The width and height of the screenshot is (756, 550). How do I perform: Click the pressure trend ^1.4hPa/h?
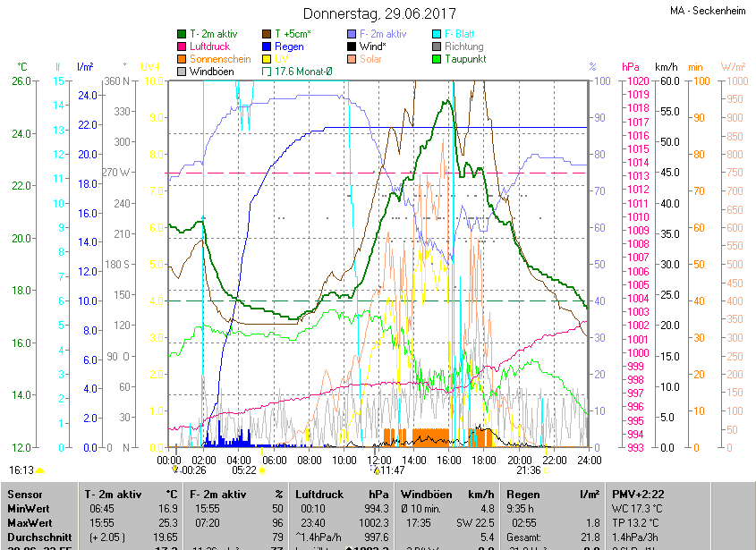(x=319, y=537)
